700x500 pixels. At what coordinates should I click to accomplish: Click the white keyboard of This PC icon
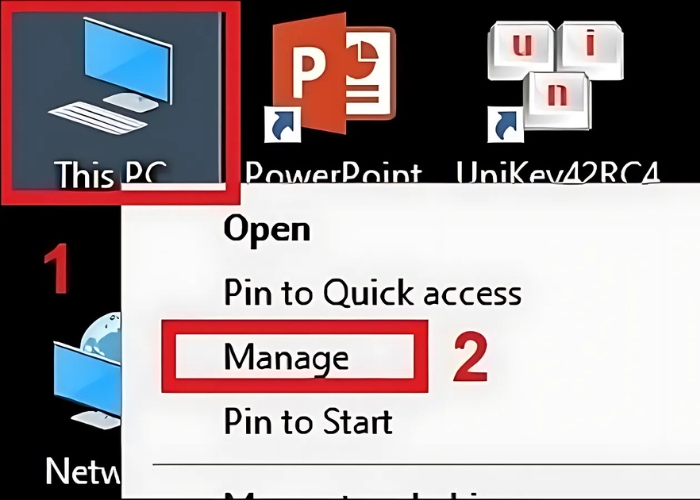(98, 117)
